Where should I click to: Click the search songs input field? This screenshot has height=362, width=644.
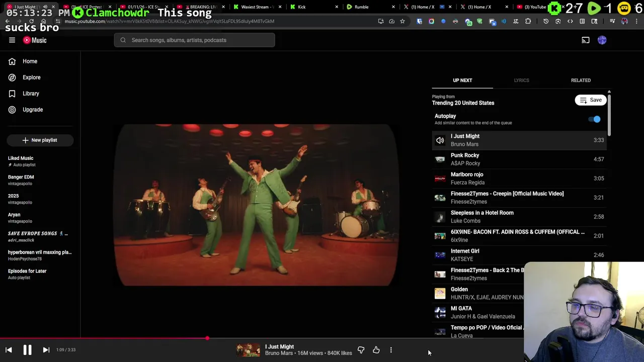(x=195, y=40)
